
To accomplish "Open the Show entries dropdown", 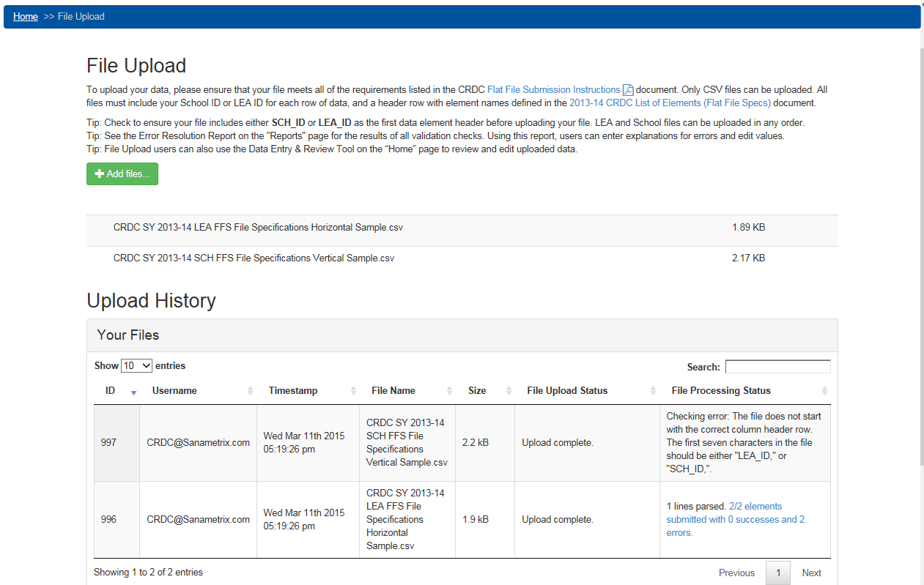I will 136,365.
